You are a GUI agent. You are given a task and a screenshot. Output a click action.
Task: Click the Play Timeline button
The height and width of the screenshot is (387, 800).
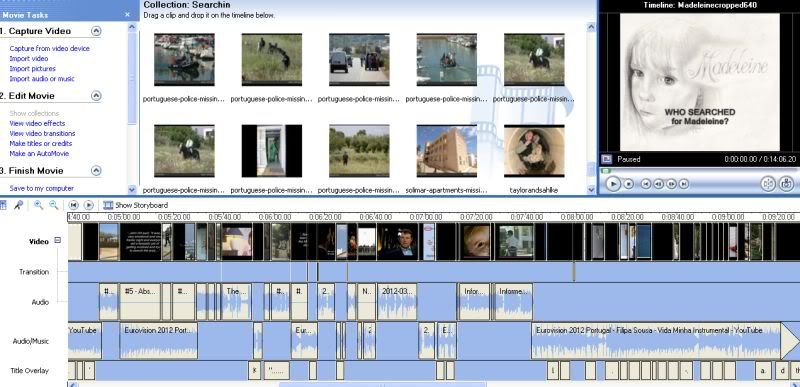tap(89, 205)
